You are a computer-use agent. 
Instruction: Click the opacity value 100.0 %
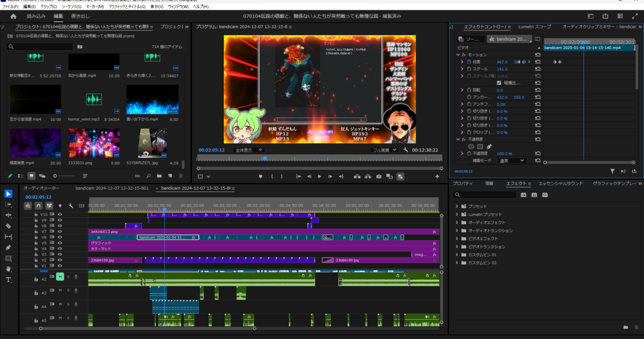point(504,154)
